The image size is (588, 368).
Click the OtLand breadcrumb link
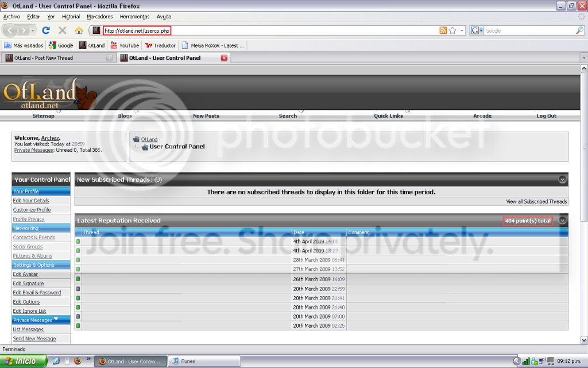(149, 139)
